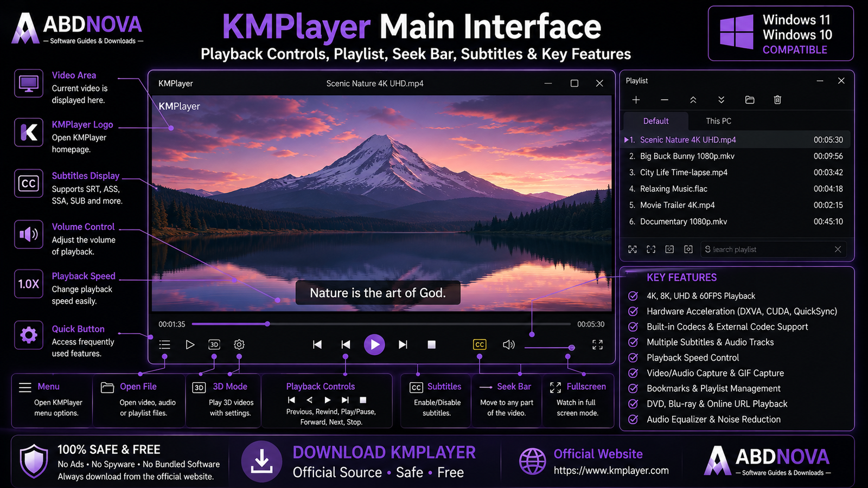Image resolution: width=868 pixels, height=488 pixels.
Task: Click the ABDNOVA logo in the header
Action: (x=77, y=28)
